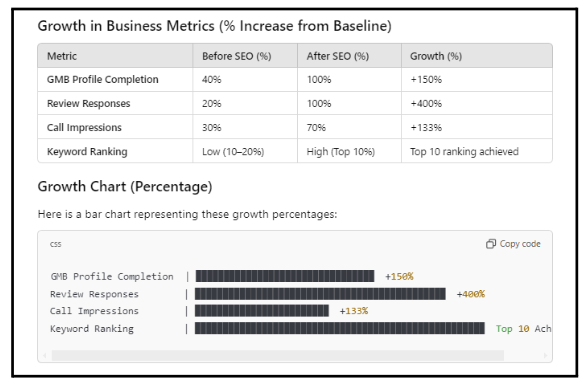Click the Copy code button label
This screenshot has height=383, width=588.
pyautogui.click(x=520, y=244)
